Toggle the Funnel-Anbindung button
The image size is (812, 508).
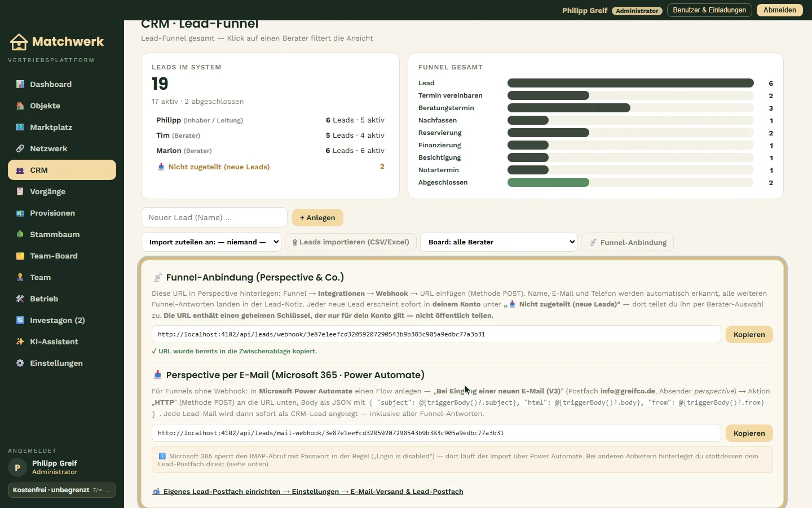627,242
